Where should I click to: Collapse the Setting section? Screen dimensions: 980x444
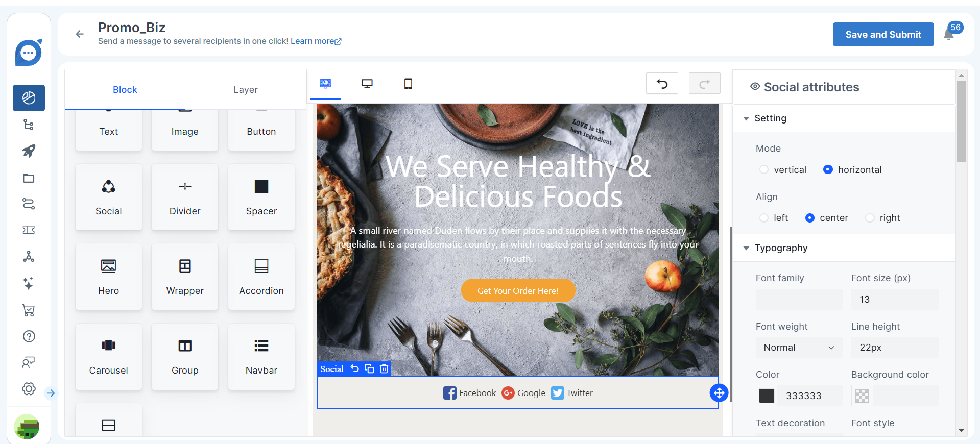[746, 118]
